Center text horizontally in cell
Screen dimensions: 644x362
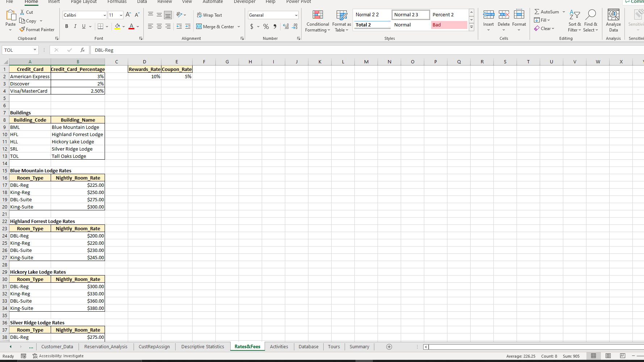click(159, 26)
